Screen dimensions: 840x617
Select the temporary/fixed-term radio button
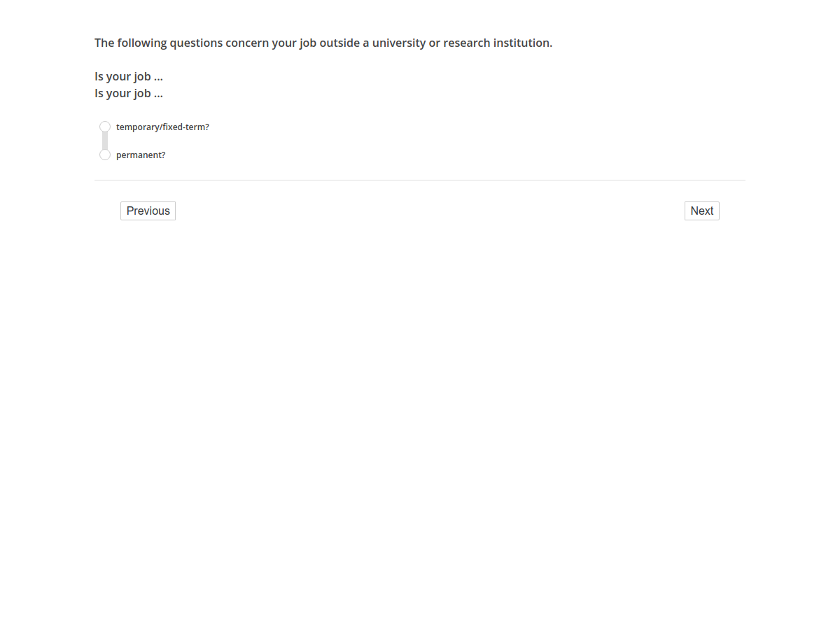tap(105, 127)
